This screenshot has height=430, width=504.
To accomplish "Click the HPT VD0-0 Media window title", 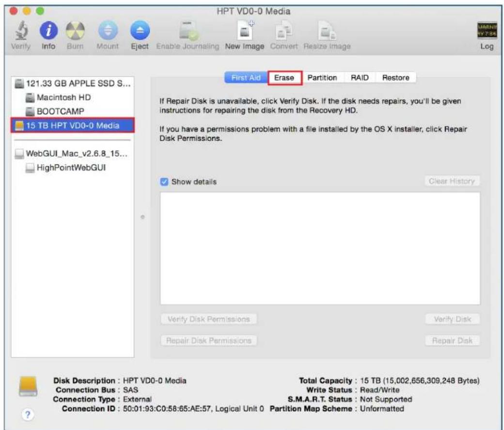I will [253, 11].
